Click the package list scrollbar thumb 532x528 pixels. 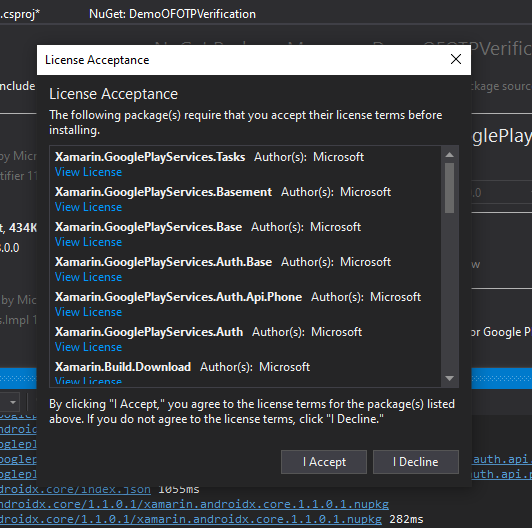click(x=450, y=188)
